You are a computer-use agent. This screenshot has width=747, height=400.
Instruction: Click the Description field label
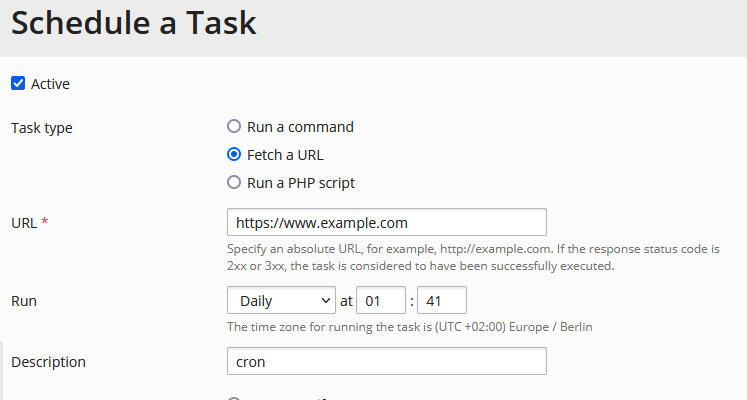click(49, 362)
